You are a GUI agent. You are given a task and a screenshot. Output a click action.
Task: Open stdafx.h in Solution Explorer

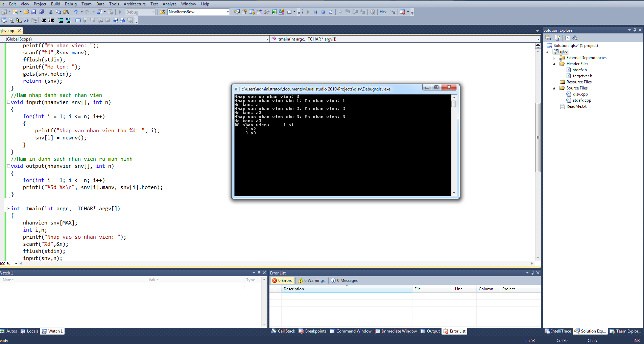580,70
